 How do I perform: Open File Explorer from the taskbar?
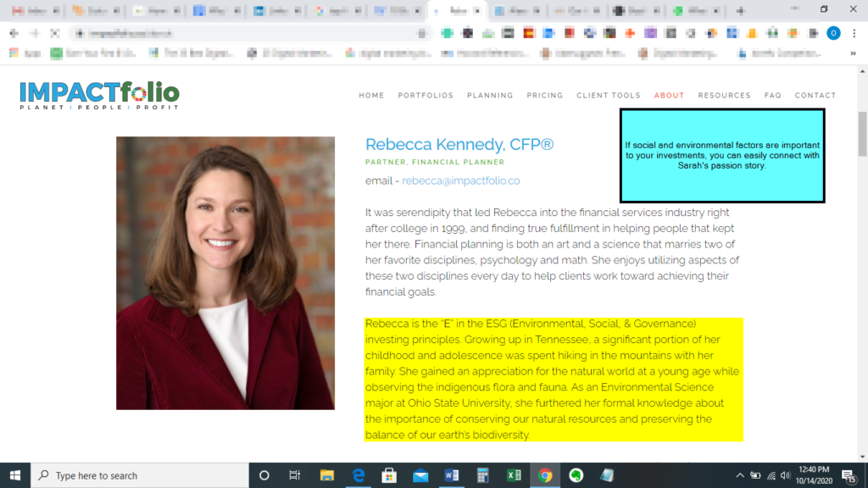(x=327, y=475)
